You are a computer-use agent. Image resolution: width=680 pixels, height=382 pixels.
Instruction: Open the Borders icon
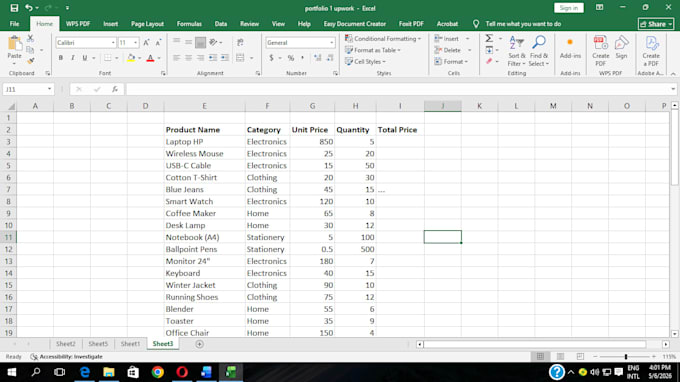coord(108,58)
